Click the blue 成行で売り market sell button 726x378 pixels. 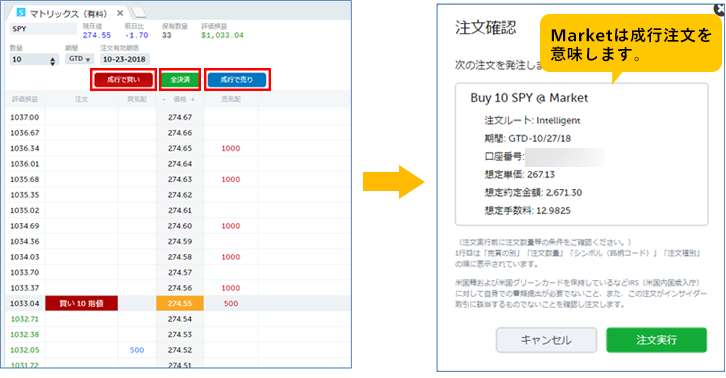click(237, 80)
